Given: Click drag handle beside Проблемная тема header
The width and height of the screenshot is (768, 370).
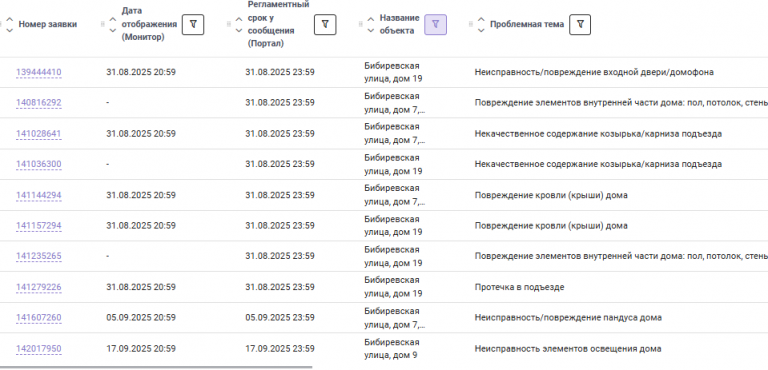Looking at the screenshot, I should click(x=471, y=24).
